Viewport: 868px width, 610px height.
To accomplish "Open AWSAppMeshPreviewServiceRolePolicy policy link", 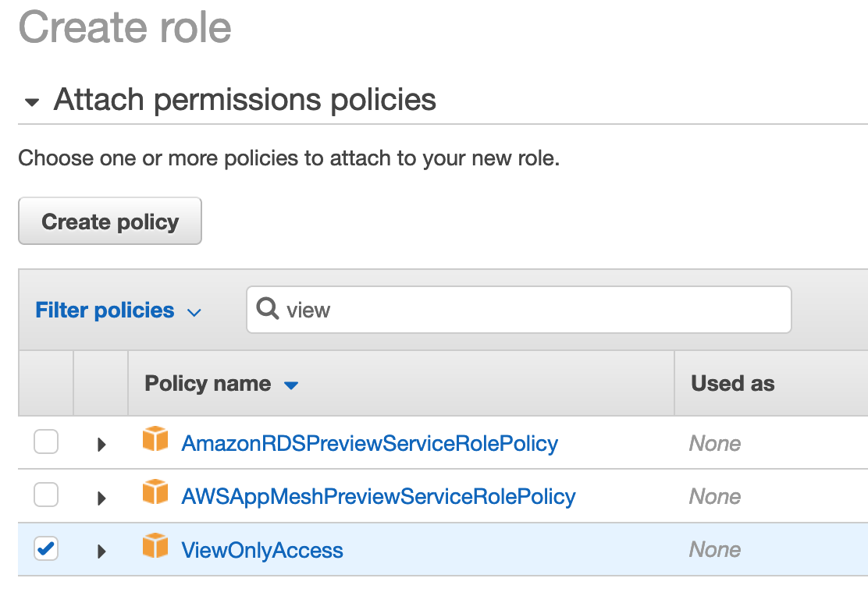I will 379,497.
